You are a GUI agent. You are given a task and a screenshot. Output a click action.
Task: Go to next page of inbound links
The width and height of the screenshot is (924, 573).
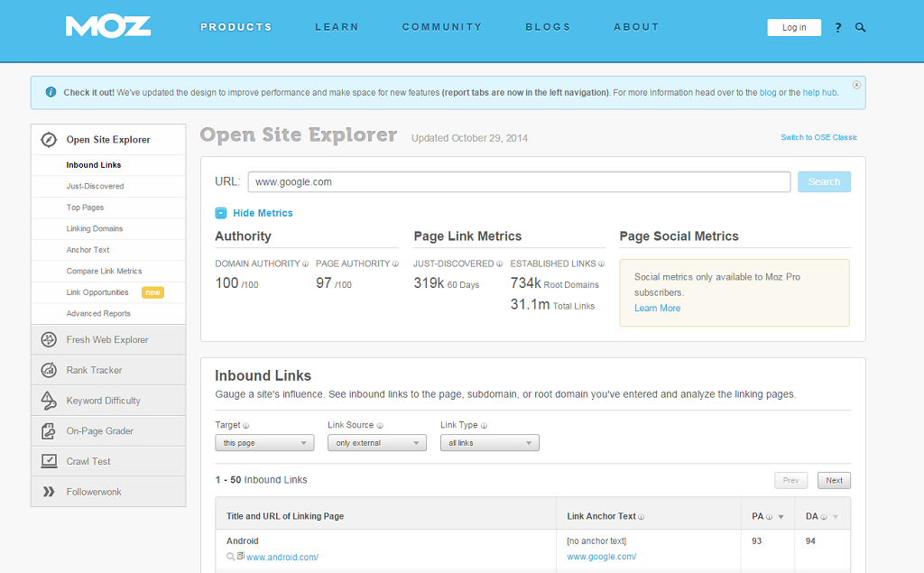834,480
